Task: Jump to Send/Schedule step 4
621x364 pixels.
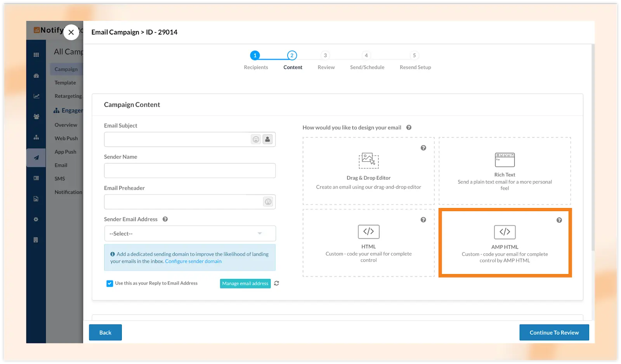Action: (x=366, y=55)
